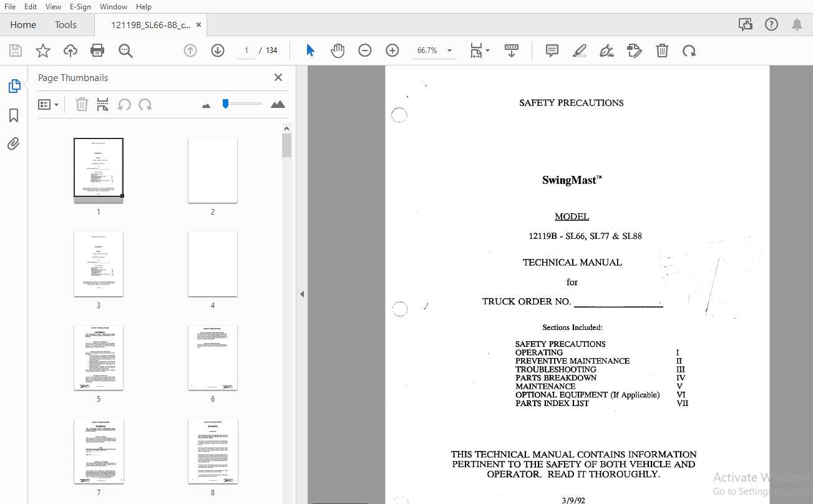Reduce thumbnails with small mountain icon

[x=207, y=105]
